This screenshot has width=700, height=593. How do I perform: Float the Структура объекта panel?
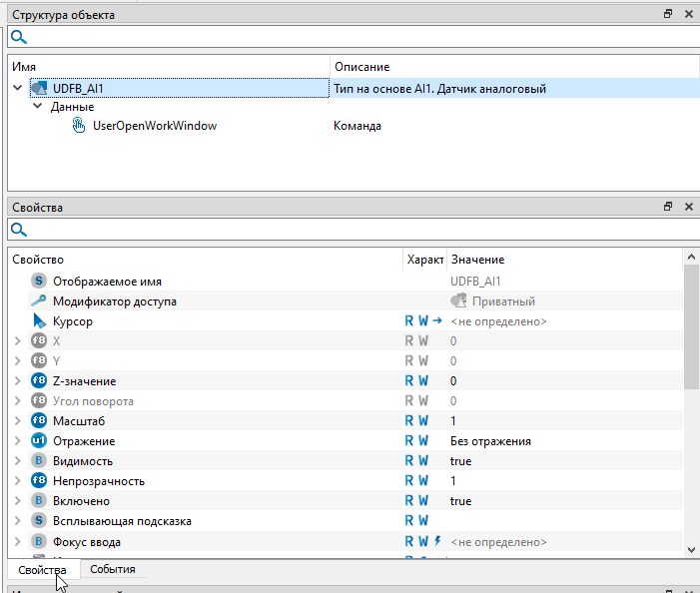coord(668,15)
